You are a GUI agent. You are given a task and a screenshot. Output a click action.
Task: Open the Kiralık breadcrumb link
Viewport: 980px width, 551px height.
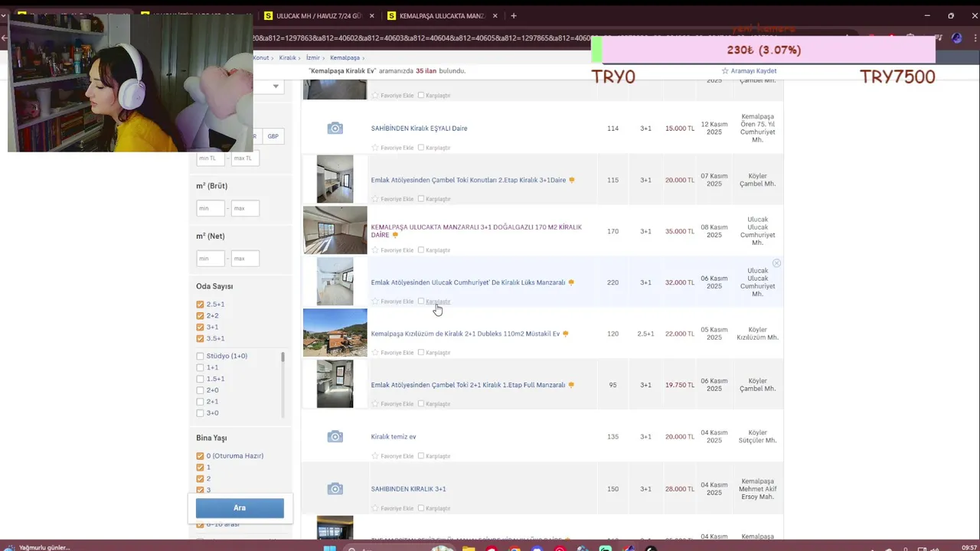(x=287, y=58)
